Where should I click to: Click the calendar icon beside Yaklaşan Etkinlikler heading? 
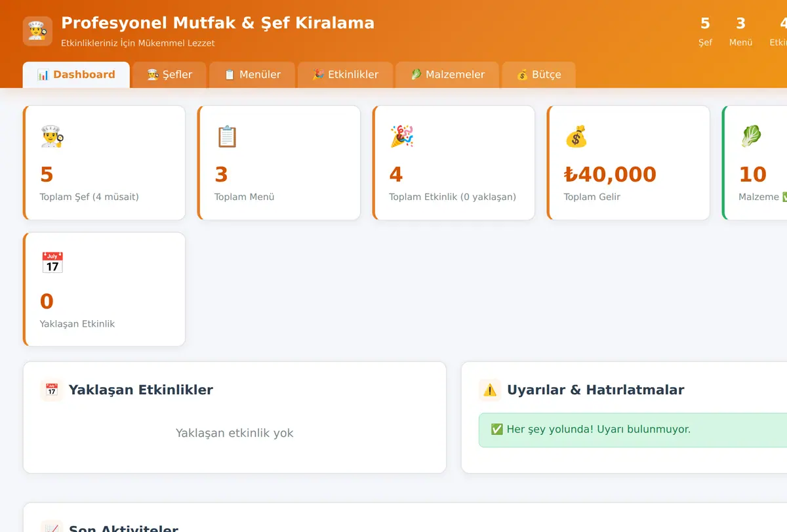51,390
